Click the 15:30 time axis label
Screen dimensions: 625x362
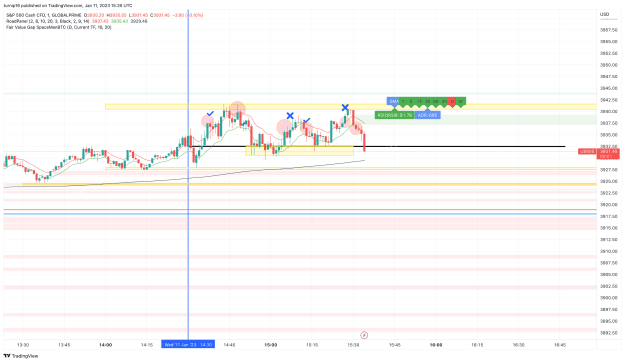(x=353, y=345)
